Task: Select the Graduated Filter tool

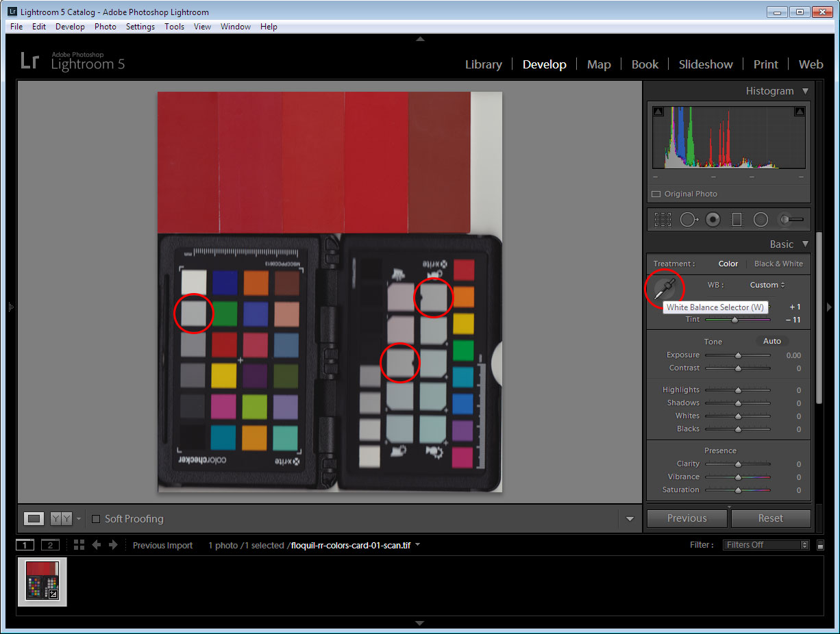Action: click(737, 220)
